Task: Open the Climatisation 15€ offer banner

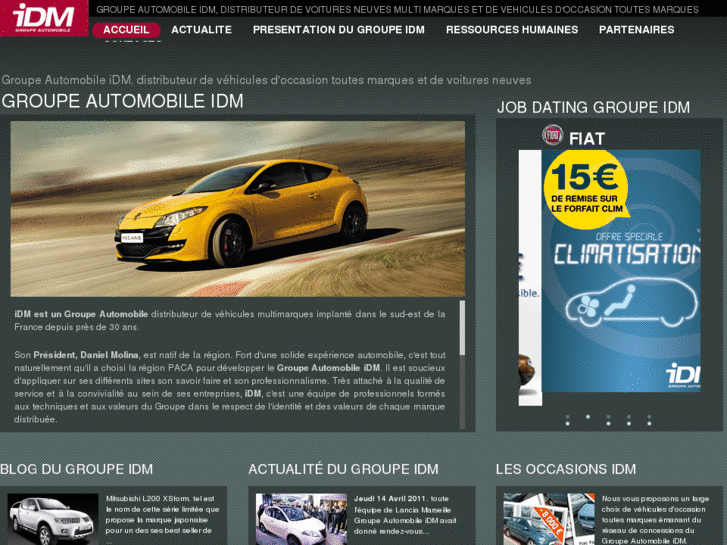Action: tap(621, 271)
